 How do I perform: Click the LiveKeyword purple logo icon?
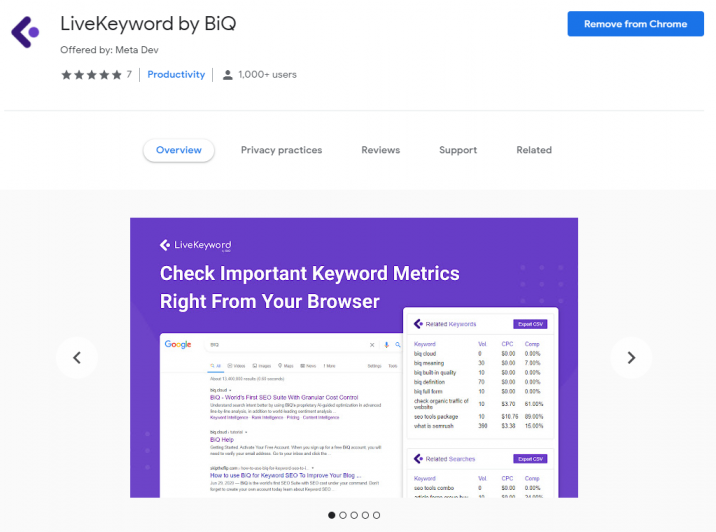[26, 32]
